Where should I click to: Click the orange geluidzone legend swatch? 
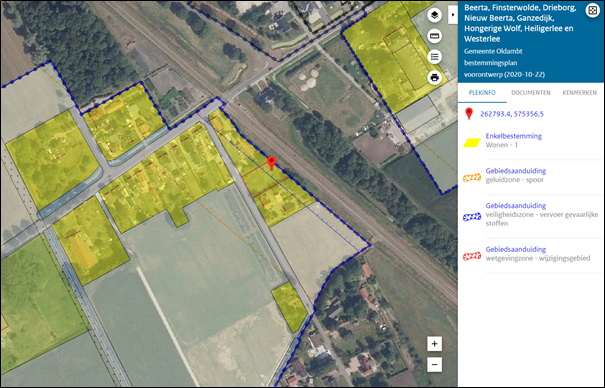pos(472,178)
